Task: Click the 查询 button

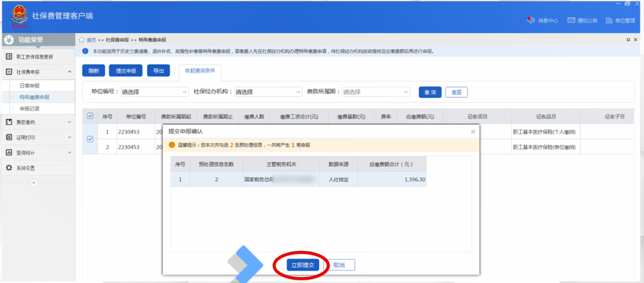Action: (430, 92)
